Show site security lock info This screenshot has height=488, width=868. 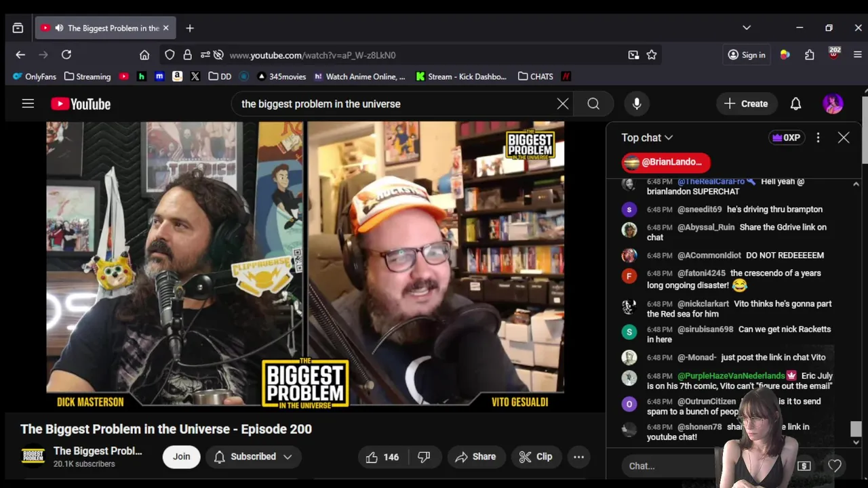pos(187,55)
